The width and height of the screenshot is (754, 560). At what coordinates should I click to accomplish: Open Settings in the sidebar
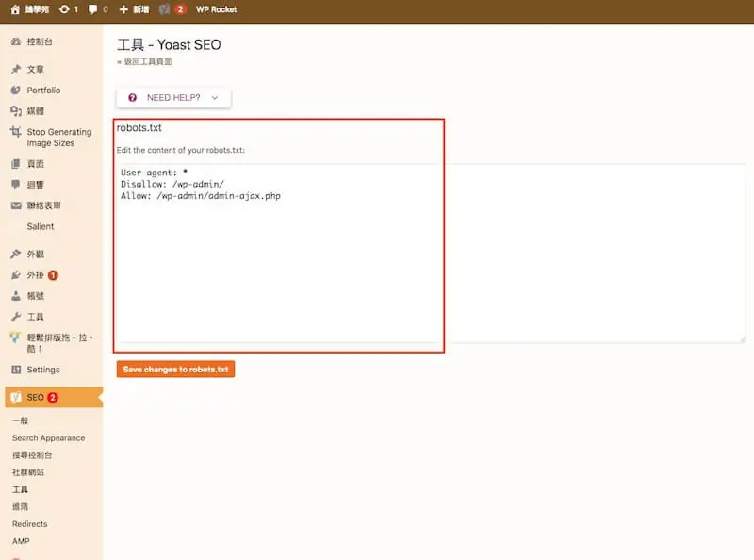tap(43, 370)
